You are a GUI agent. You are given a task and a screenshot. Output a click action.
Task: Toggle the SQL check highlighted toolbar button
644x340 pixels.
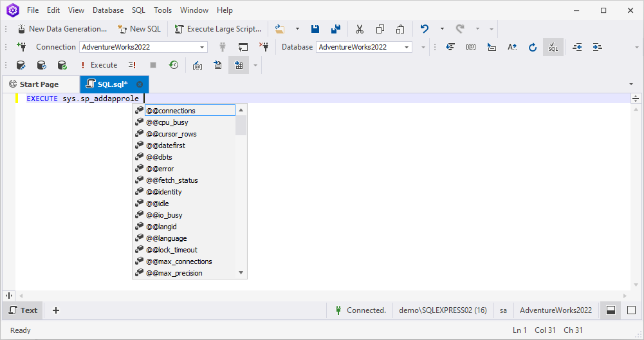553,47
